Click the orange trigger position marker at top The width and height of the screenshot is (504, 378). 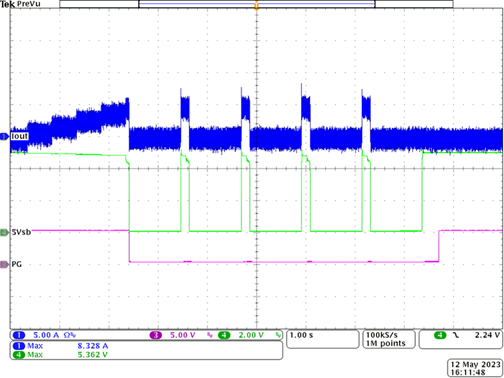(x=256, y=5)
